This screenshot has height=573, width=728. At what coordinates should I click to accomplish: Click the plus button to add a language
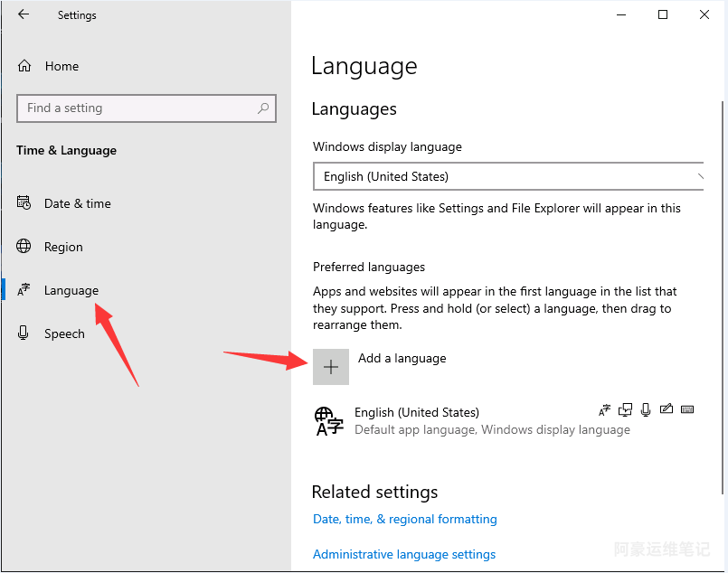point(331,367)
